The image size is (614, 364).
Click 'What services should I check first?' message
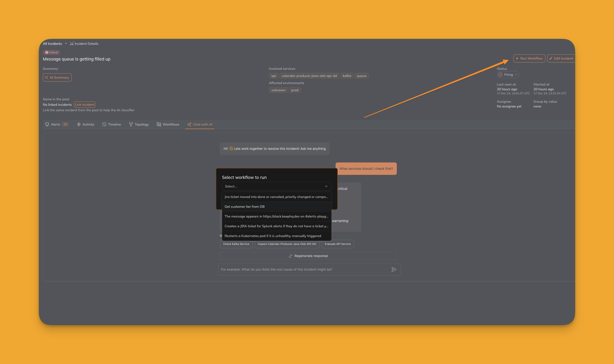[x=366, y=169]
